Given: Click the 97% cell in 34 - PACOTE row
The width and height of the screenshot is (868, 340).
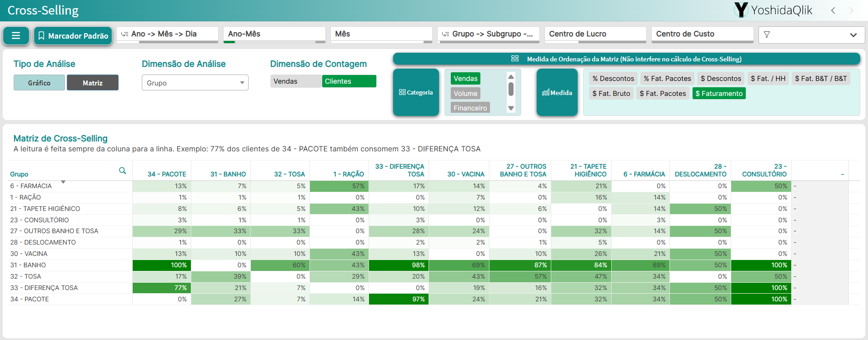Looking at the screenshot, I should coord(399,299).
